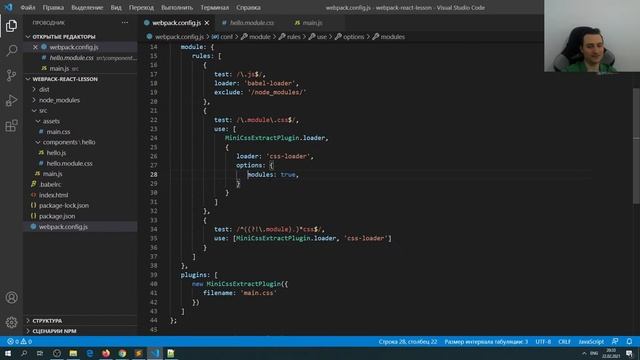640x360 pixels.
Task: Open the Search view in activity bar
Action: tap(11, 51)
